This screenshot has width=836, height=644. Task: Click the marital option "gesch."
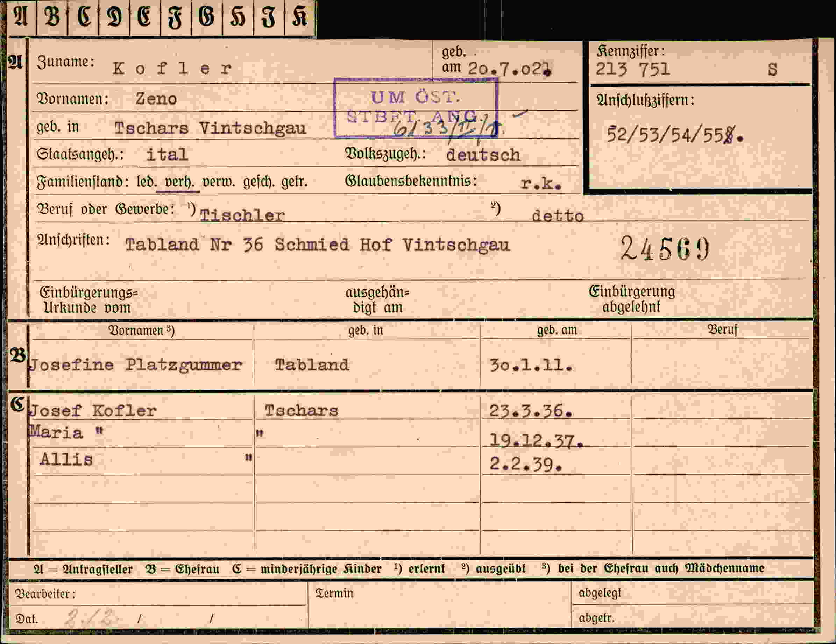(259, 182)
